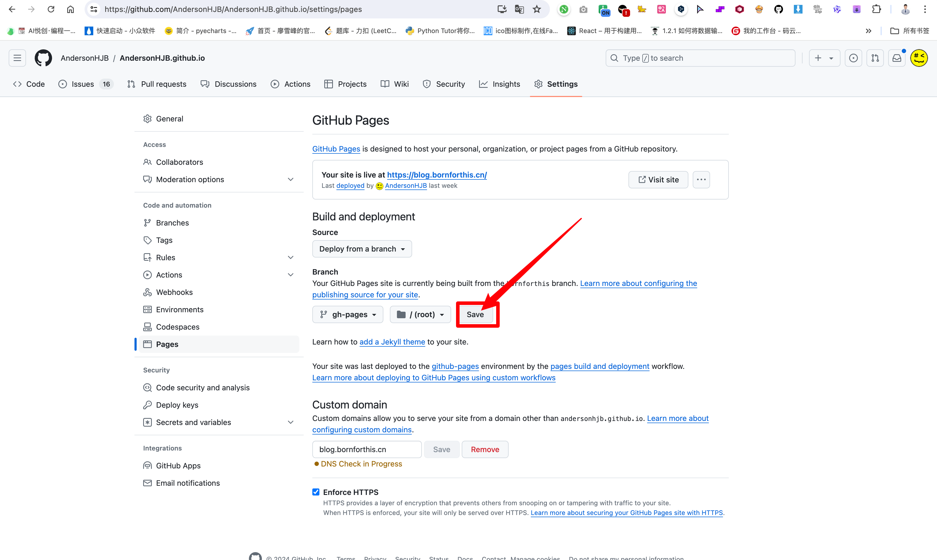This screenshot has width=937, height=560.
Task: Expand Secrets and variables section
Action: coord(291,422)
